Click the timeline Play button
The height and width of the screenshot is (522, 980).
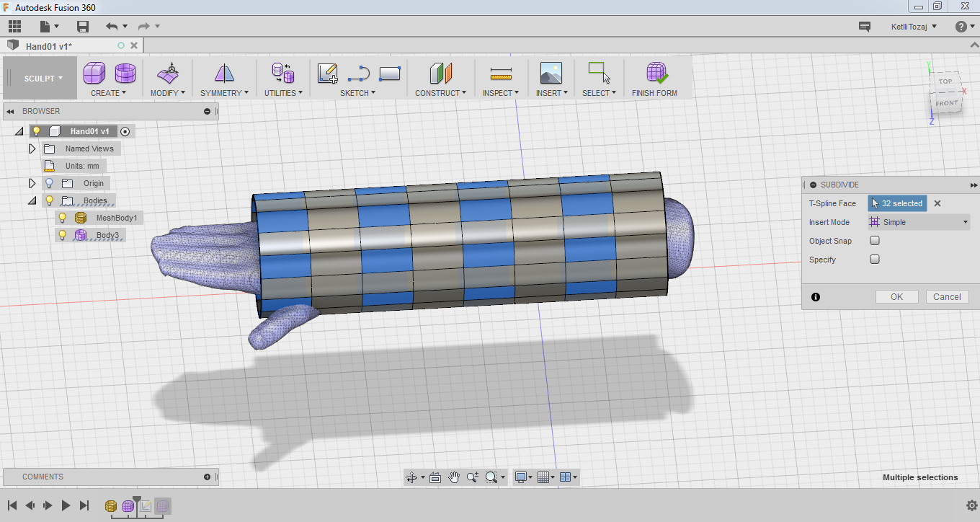point(66,505)
